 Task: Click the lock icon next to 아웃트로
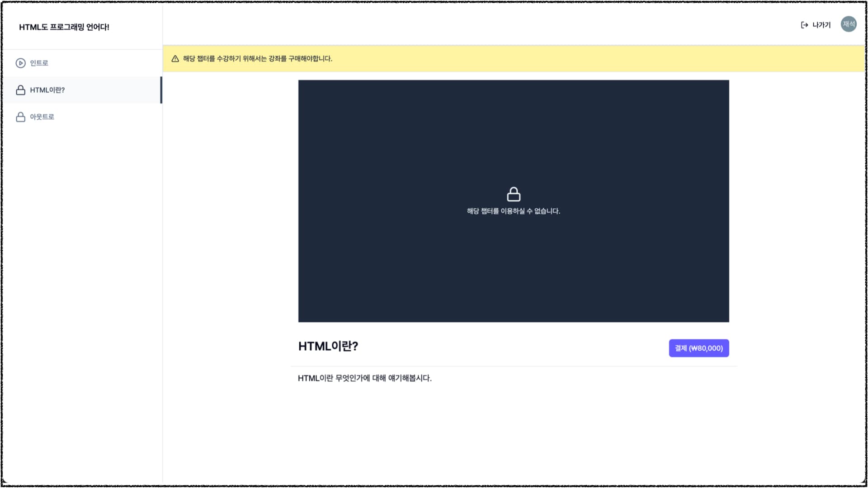tap(20, 117)
